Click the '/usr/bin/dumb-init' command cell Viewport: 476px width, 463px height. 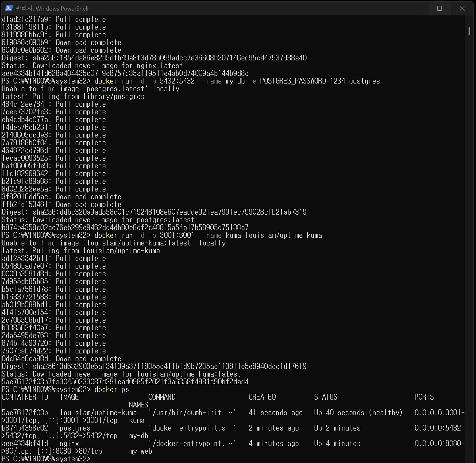(193, 413)
